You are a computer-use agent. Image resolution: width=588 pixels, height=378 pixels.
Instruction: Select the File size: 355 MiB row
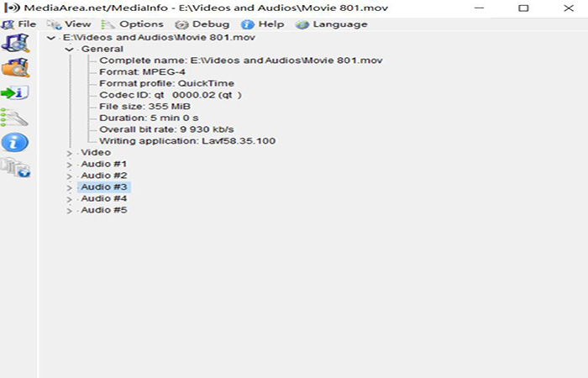point(144,107)
